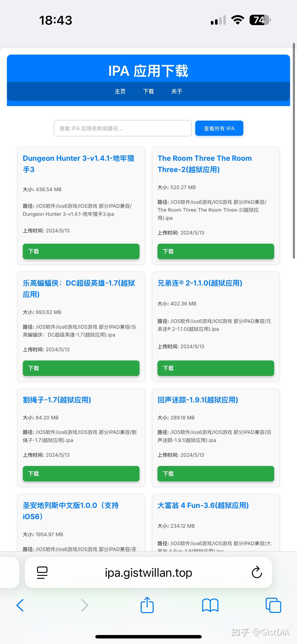Tap Safari's forward arrow icon
This screenshot has width=297, height=644.
pyautogui.click(x=85, y=605)
